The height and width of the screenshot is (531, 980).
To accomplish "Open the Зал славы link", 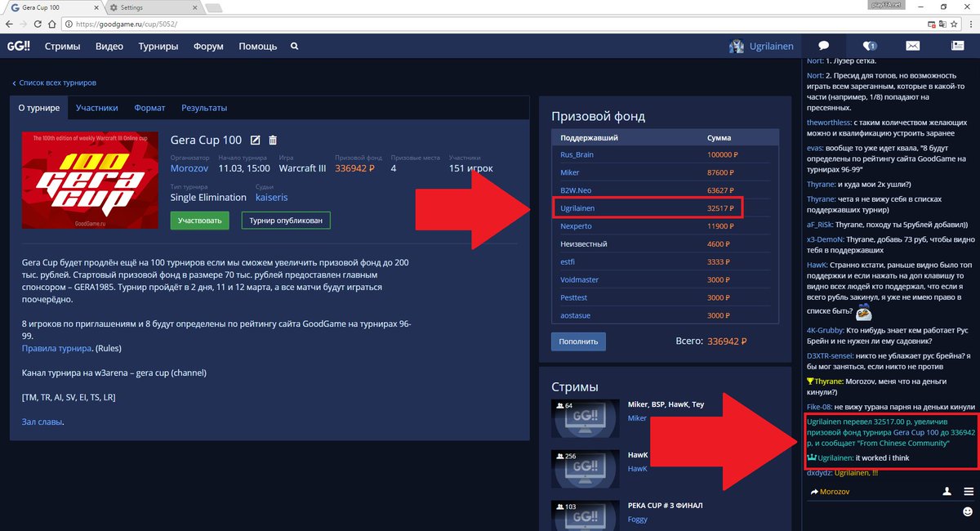I will click(x=42, y=422).
